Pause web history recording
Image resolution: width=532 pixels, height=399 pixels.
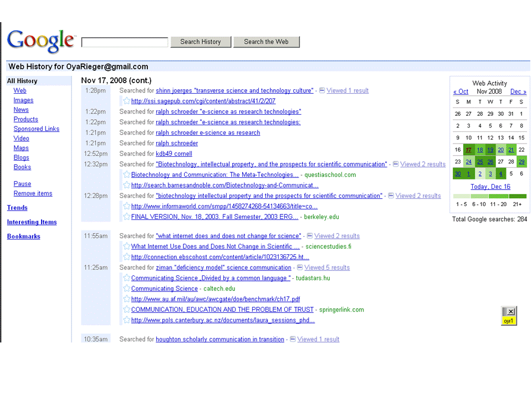22,183
